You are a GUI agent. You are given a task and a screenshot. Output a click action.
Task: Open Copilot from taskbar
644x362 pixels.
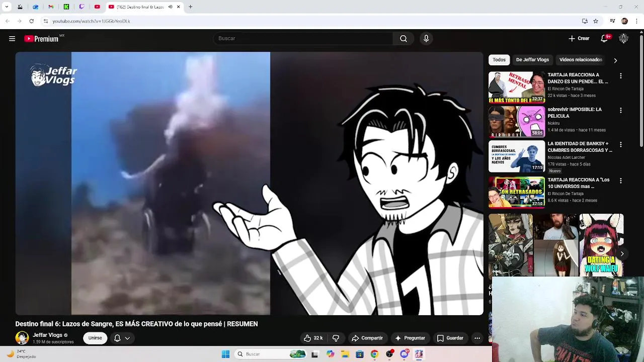[x=330, y=354]
